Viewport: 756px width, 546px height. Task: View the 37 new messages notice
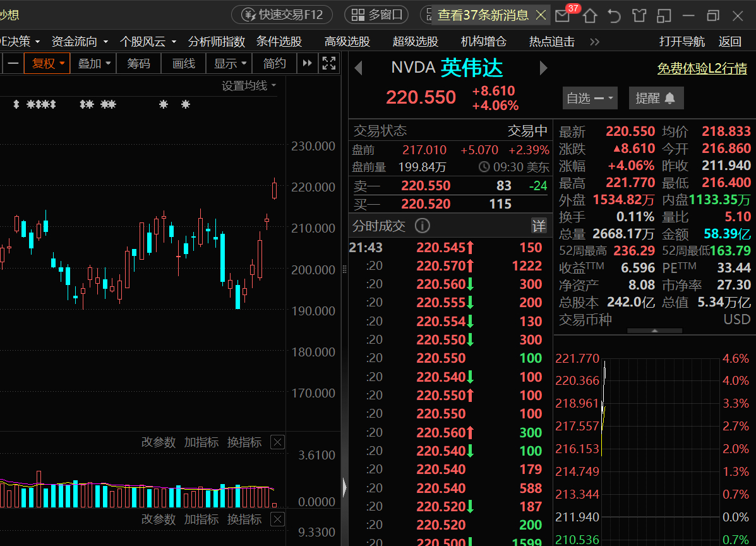(x=483, y=15)
